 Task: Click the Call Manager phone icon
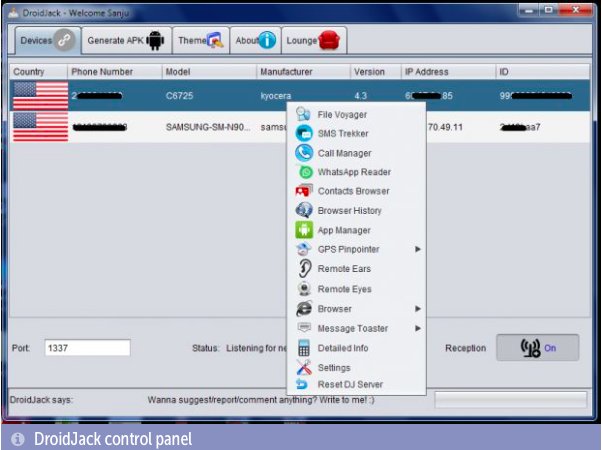(x=304, y=153)
